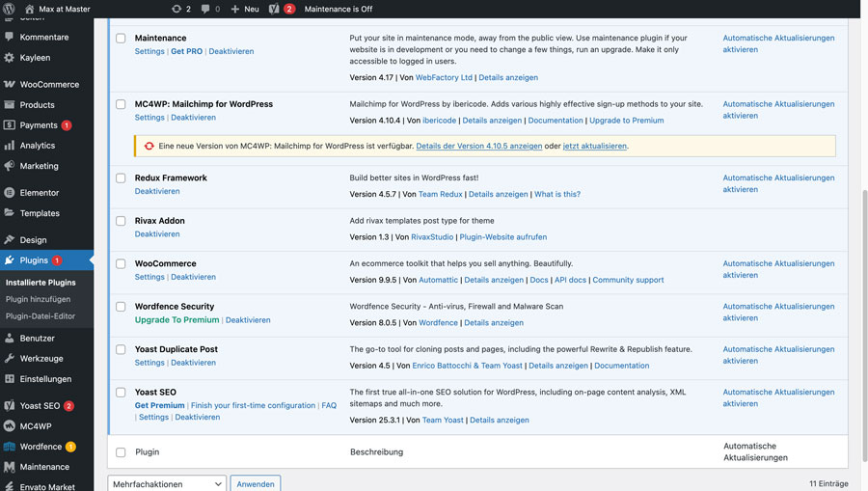Viewport: 868px width, 491px height.
Task: Click the Wordfence orange notification badge
Action: click(x=70, y=447)
